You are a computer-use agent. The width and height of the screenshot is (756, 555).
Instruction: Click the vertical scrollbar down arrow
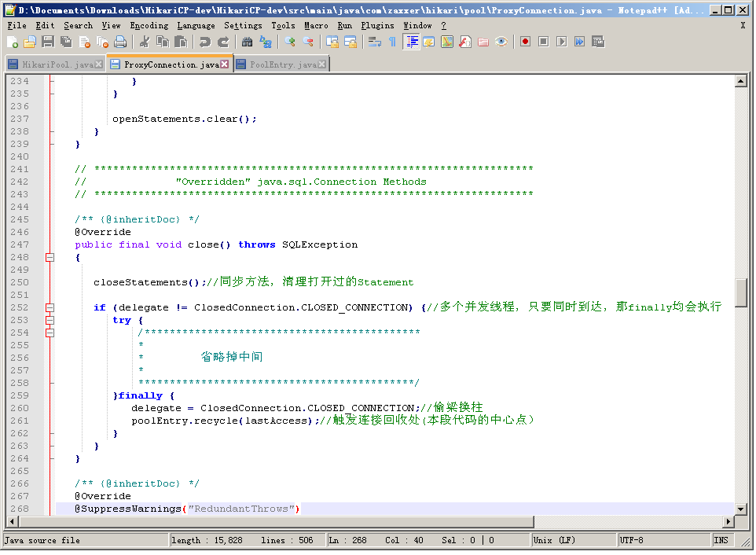(x=741, y=509)
